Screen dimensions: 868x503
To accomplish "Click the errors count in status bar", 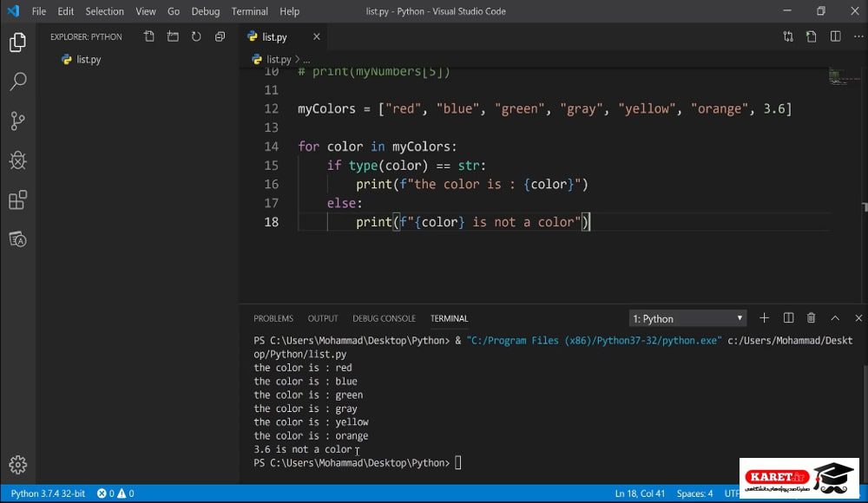I will click(106, 493).
